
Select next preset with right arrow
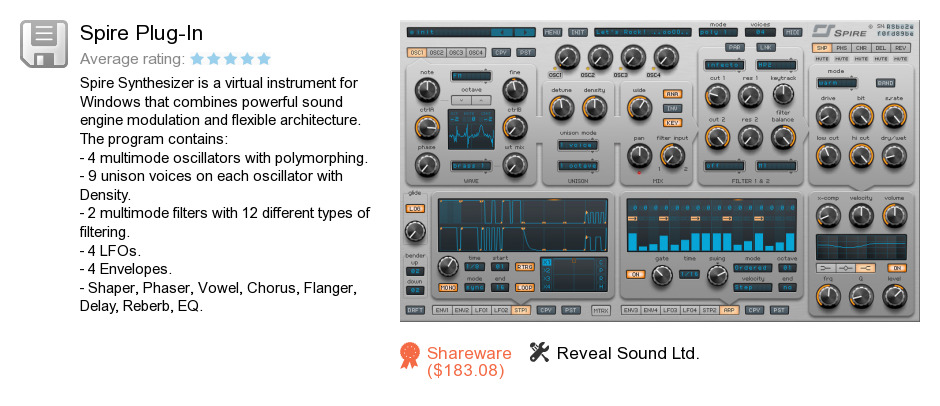coord(525,32)
